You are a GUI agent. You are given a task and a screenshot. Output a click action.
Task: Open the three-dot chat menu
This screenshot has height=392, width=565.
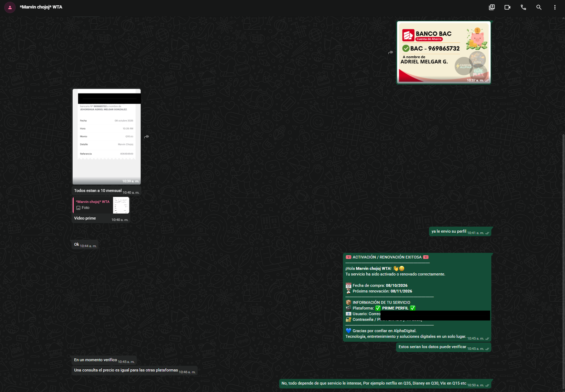tap(555, 7)
